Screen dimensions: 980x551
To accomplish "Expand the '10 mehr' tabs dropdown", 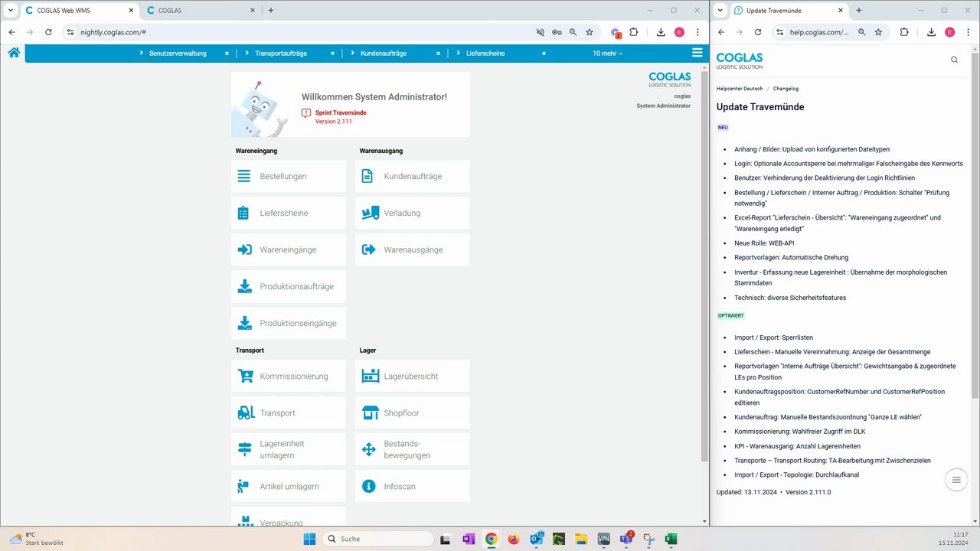I will (607, 54).
